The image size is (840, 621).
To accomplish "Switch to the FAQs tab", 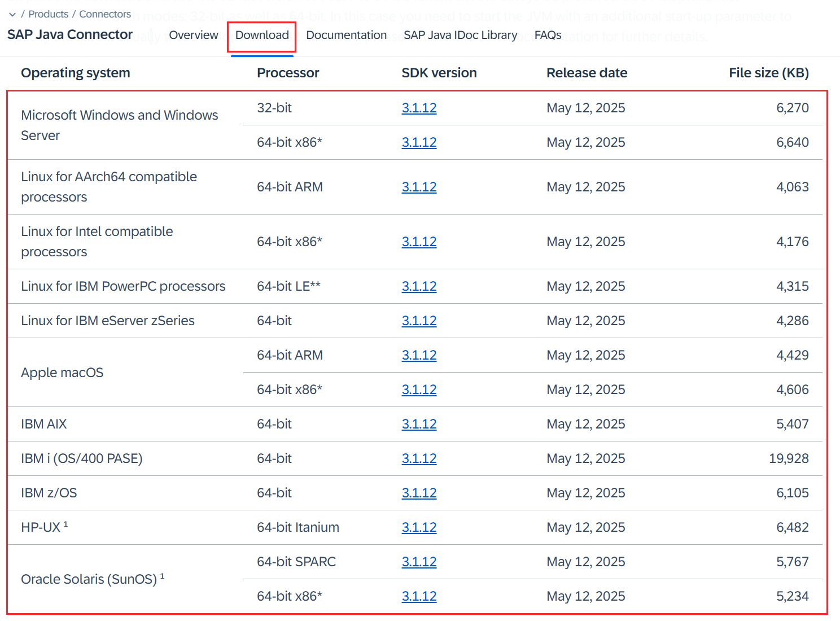I will coord(548,35).
